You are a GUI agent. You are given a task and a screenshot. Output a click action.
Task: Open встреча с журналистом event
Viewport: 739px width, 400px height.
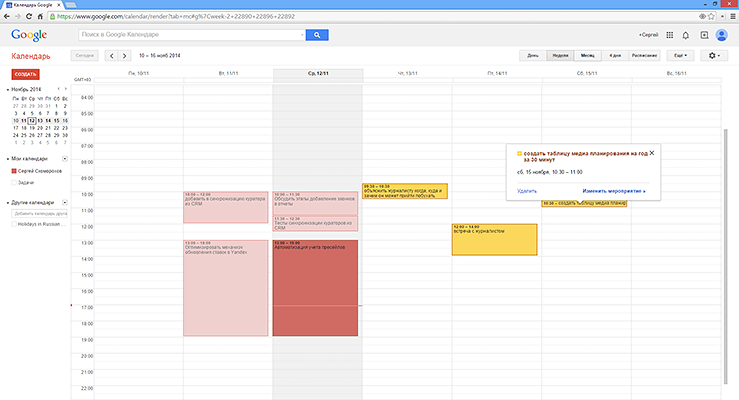(494, 239)
